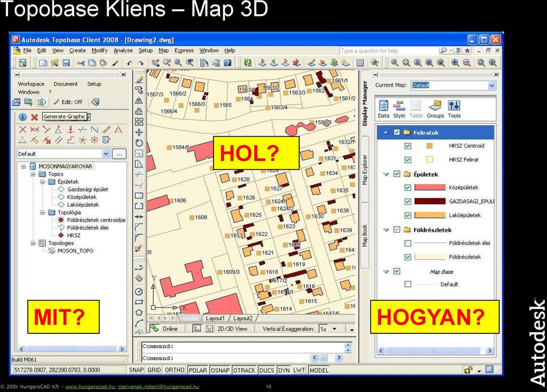The height and width of the screenshot is (392, 547).
Task: Uncheck Középületek layer checkbox
Action: tap(407, 187)
